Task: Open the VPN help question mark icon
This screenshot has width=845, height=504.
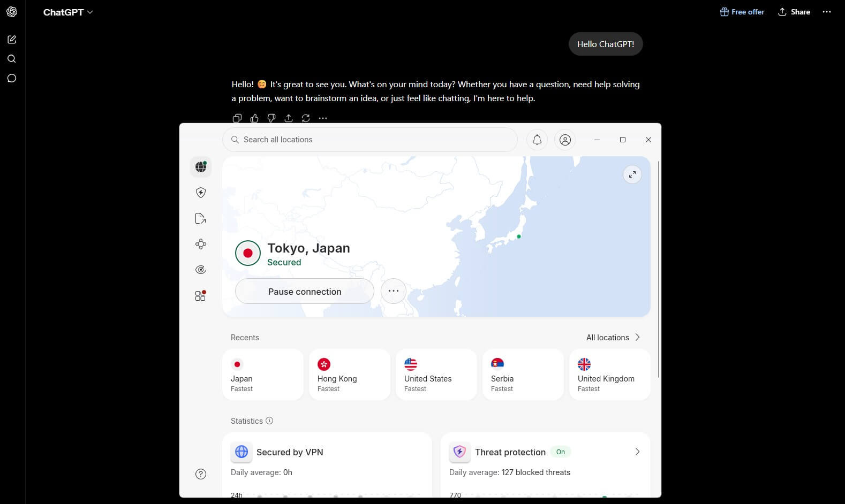Action: tap(201, 474)
